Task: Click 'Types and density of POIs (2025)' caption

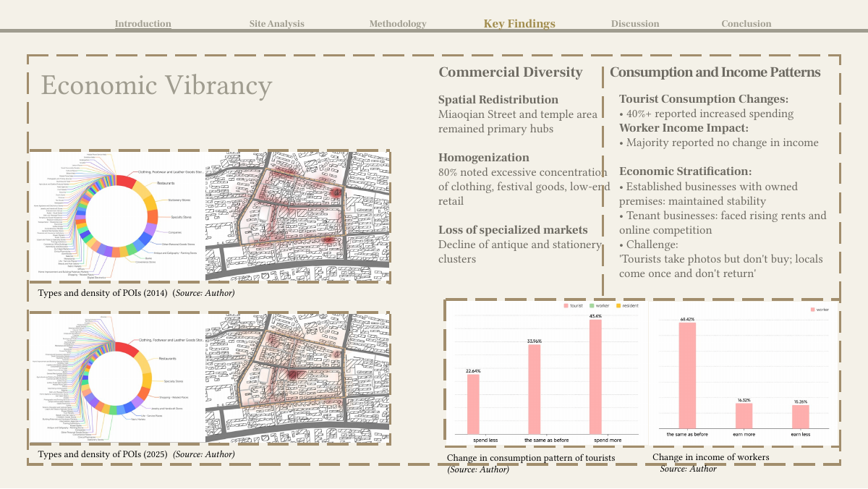Action: point(103,454)
